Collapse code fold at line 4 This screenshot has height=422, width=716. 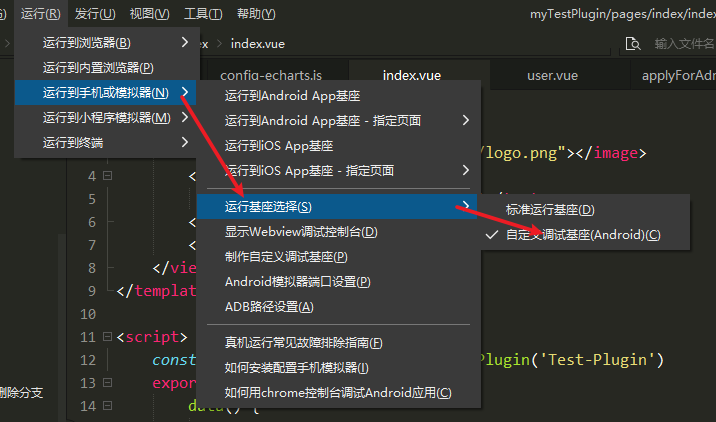107,175
